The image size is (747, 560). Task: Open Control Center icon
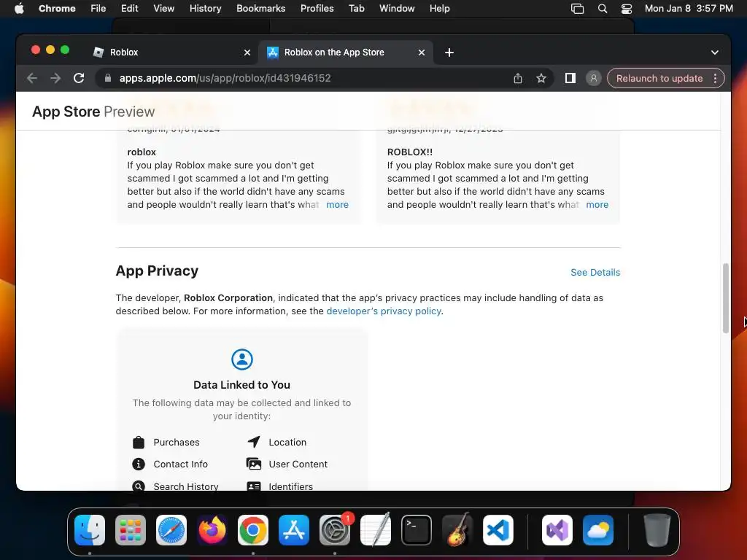click(627, 9)
